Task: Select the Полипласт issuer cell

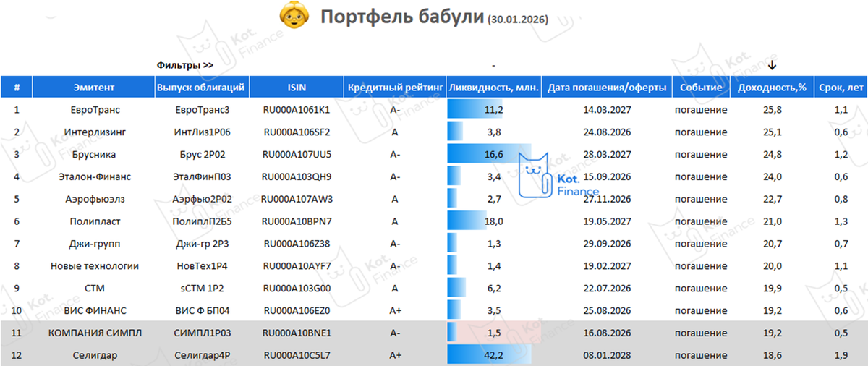Action: [94, 221]
